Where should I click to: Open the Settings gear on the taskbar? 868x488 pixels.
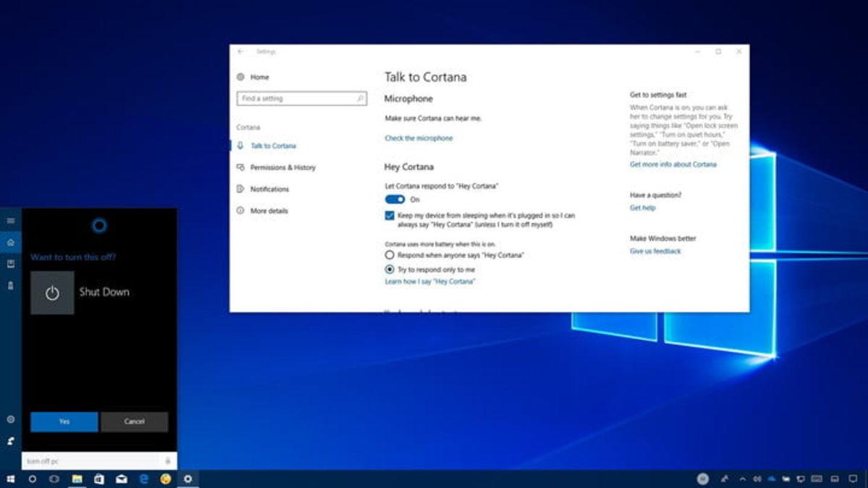(187, 478)
